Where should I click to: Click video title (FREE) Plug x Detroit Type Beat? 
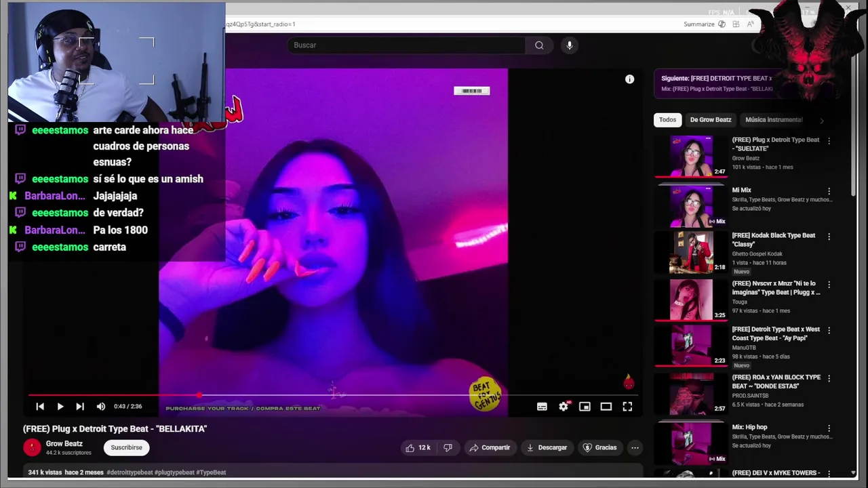pos(115,429)
